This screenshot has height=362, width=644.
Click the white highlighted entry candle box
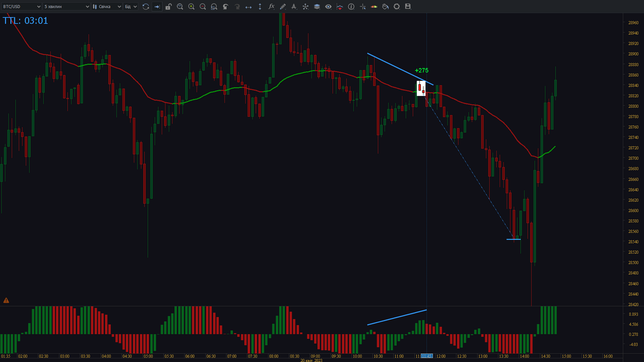(x=421, y=88)
